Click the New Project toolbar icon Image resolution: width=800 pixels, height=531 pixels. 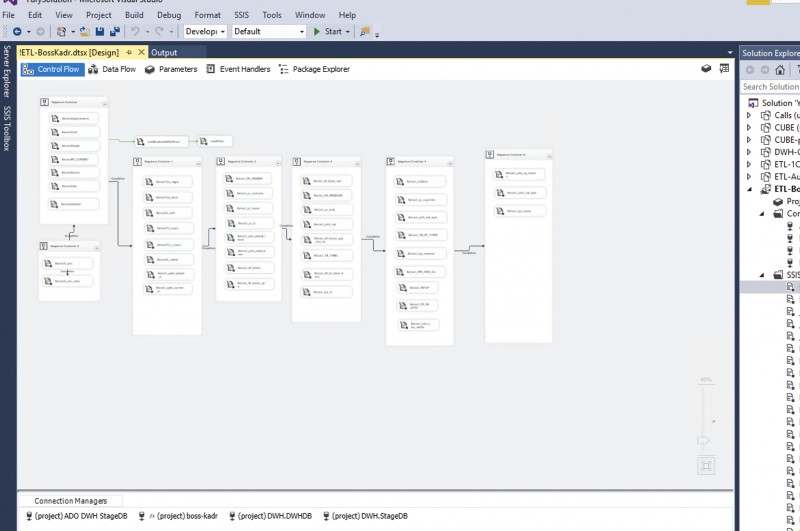pos(61,32)
